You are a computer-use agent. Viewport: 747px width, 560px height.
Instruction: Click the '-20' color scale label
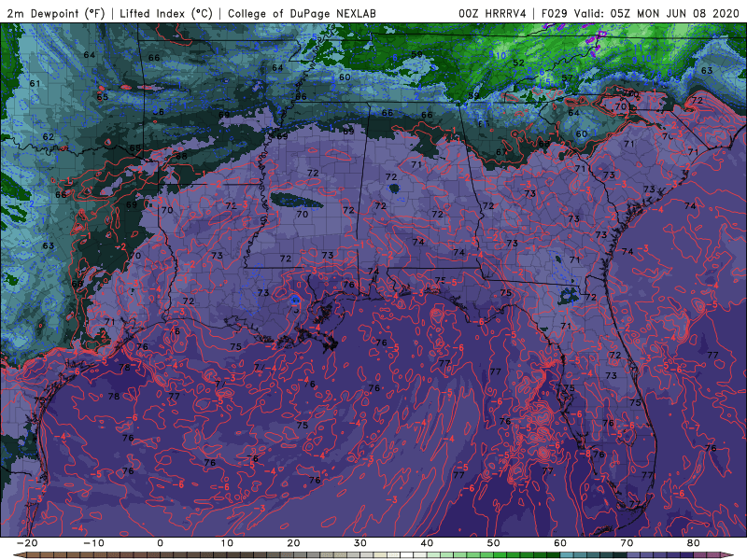pos(27,543)
